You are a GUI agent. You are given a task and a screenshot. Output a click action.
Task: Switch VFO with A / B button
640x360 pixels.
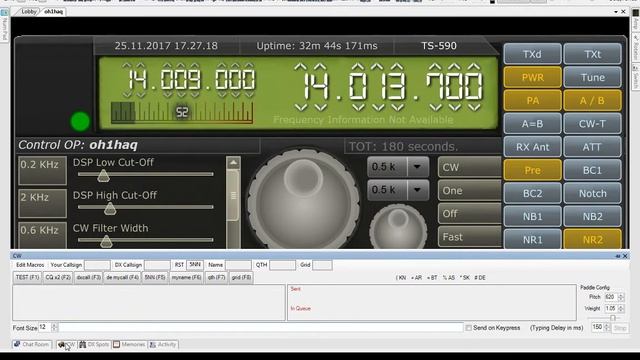coord(592,100)
